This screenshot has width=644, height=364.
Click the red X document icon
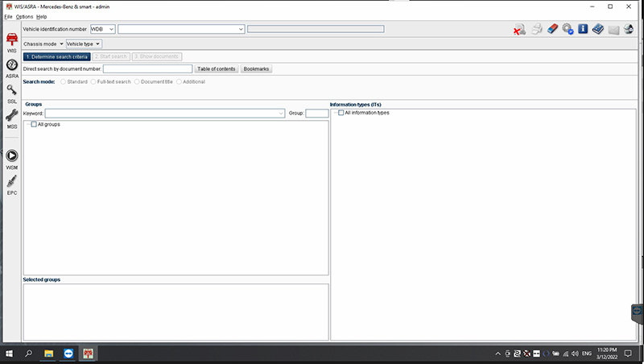click(x=519, y=29)
